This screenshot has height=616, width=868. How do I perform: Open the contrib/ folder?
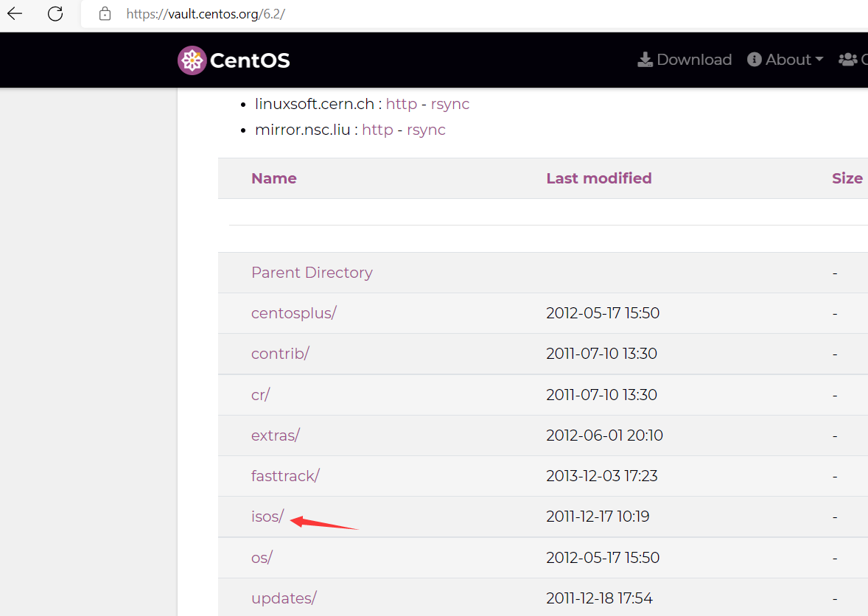280,354
